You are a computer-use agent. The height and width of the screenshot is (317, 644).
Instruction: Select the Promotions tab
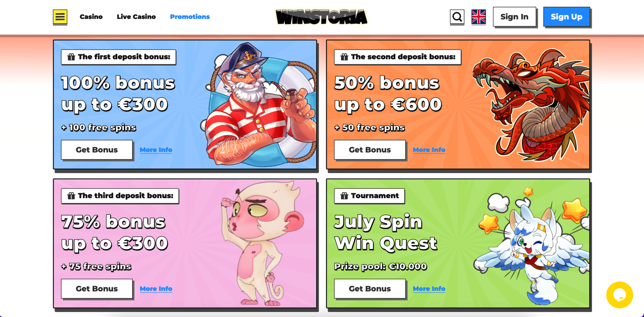click(190, 17)
